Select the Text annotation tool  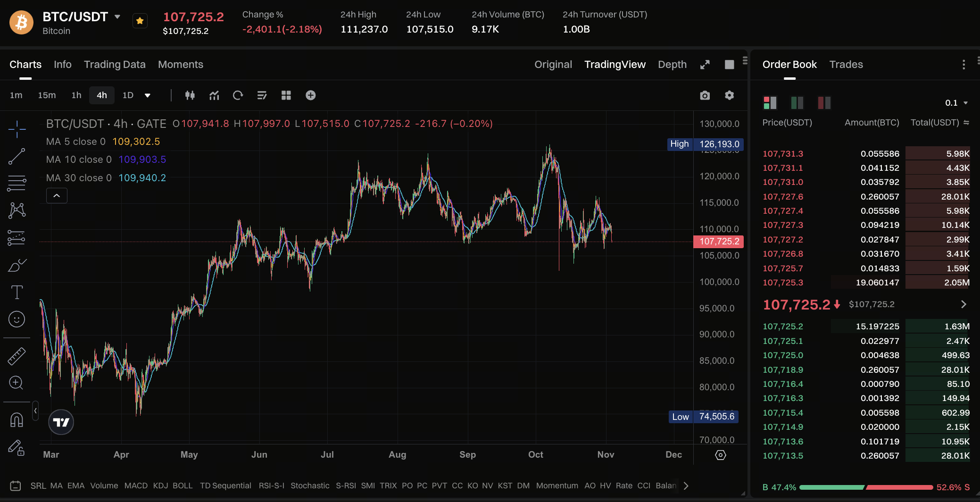pos(17,292)
